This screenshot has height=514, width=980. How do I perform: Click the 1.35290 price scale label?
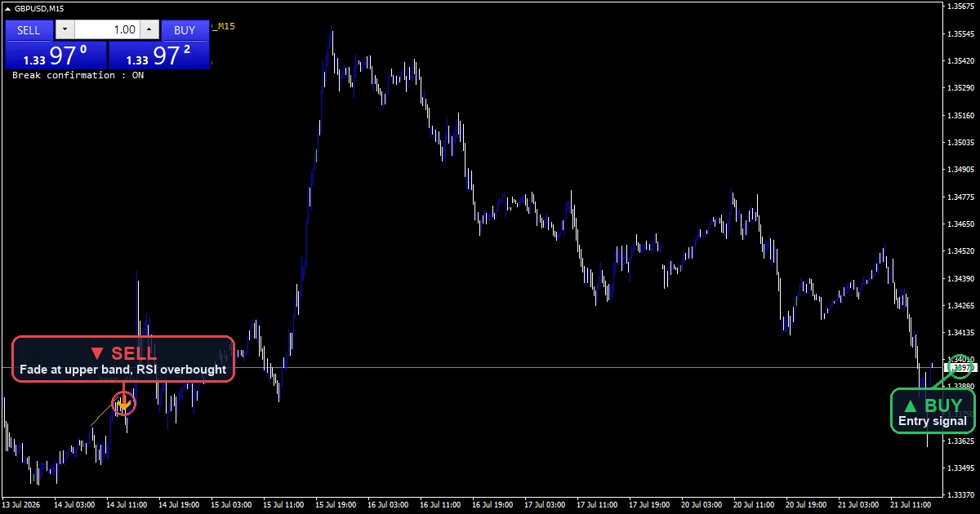(961, 88)
